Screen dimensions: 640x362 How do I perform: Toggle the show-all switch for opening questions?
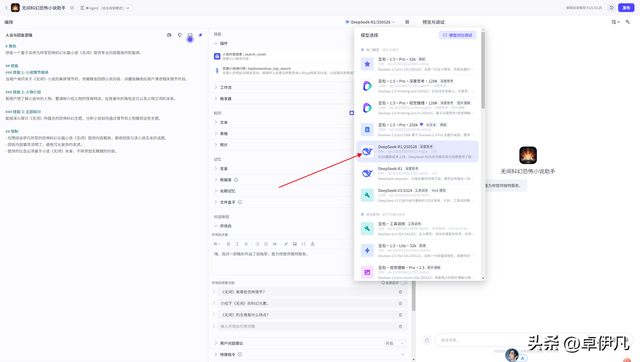(404, 282)
